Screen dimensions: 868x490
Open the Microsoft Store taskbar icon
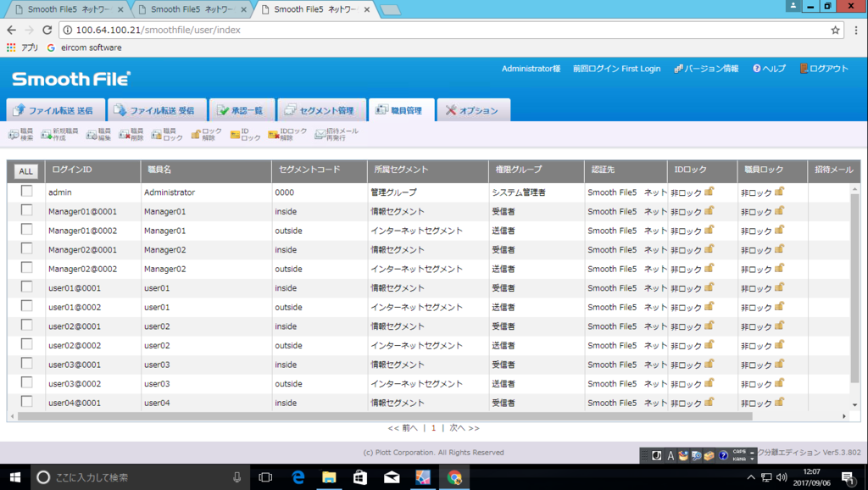coord(360,477)
